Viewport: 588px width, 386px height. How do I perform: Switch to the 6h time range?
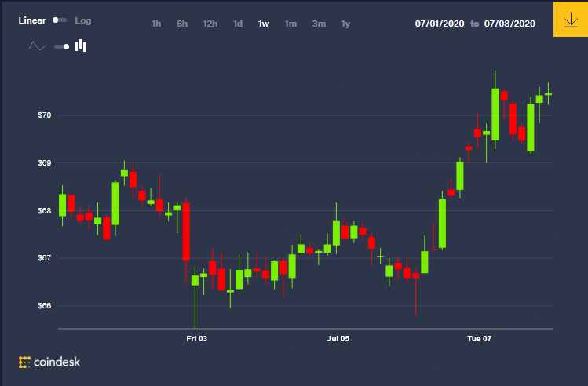tap(182, 24)
